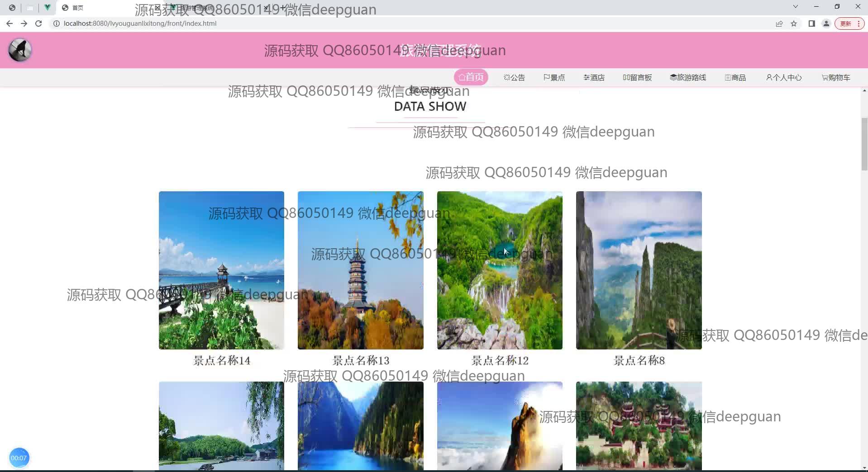View site information icon beside the URL
Viewport: 868px width, 472px height.
pyautogui.click(x=57, y=24)
